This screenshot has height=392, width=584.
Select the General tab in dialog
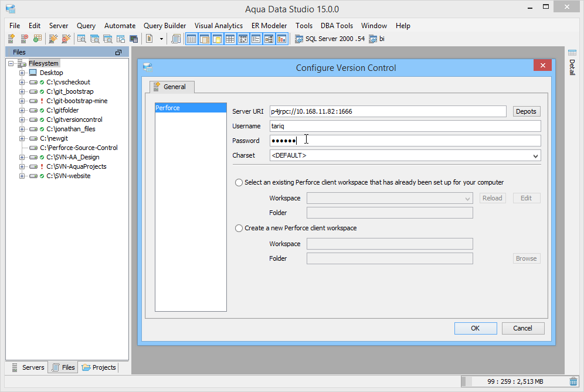pos(172,87)
